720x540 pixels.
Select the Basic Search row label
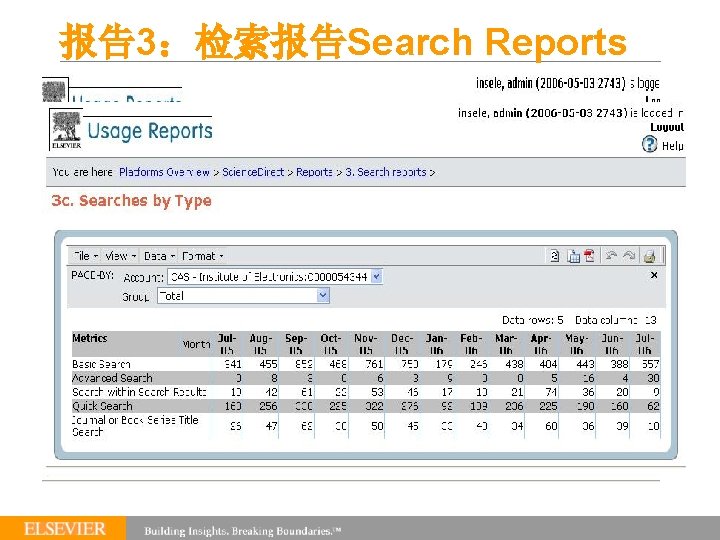pos(101,364)
